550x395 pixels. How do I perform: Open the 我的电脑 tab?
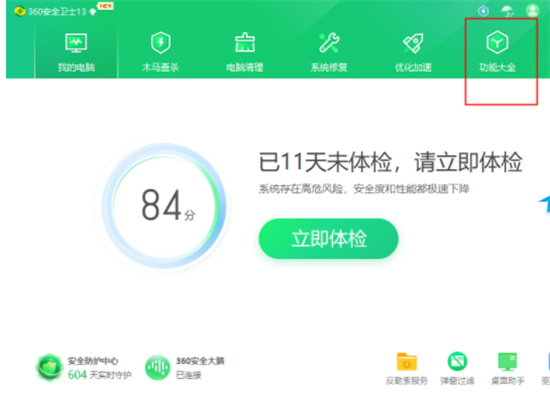tap(76, 52)
